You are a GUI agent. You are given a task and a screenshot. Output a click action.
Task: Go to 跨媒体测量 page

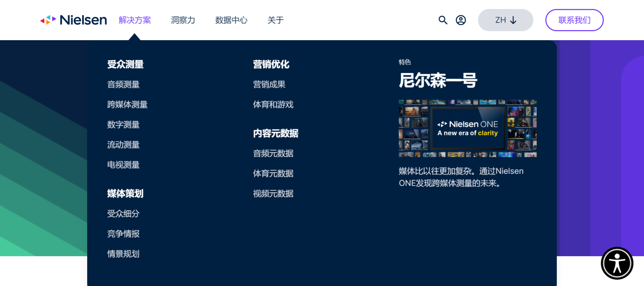(x=127, y=105)
